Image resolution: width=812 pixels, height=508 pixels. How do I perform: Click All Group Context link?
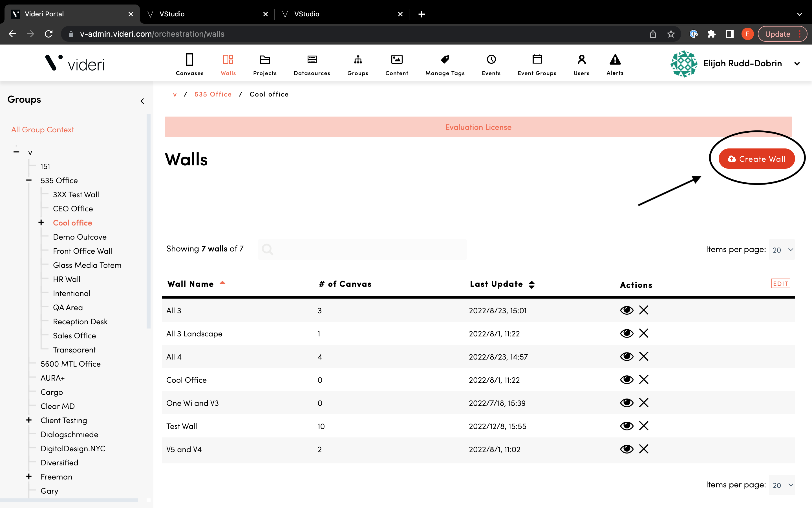[x=43, y=130]
